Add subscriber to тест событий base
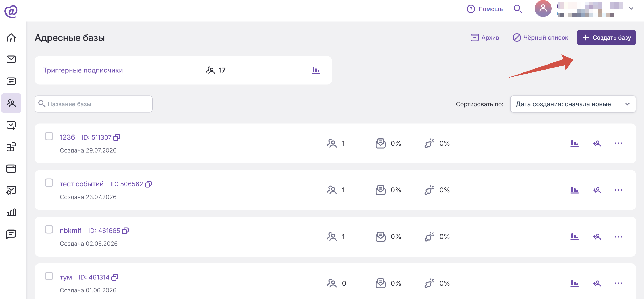 coord(597,190)
